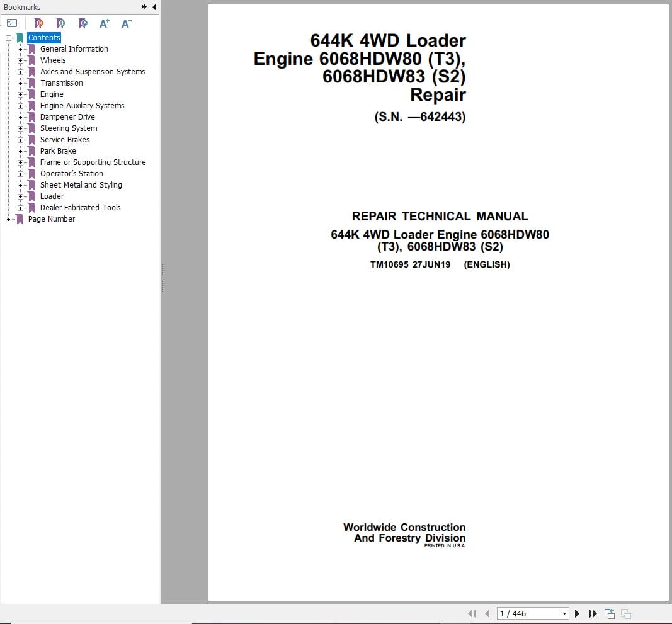Image resolution: width=672 pixels, height=624 pixels.
Task: Open the Transmission bookmark
Action: 62,82
